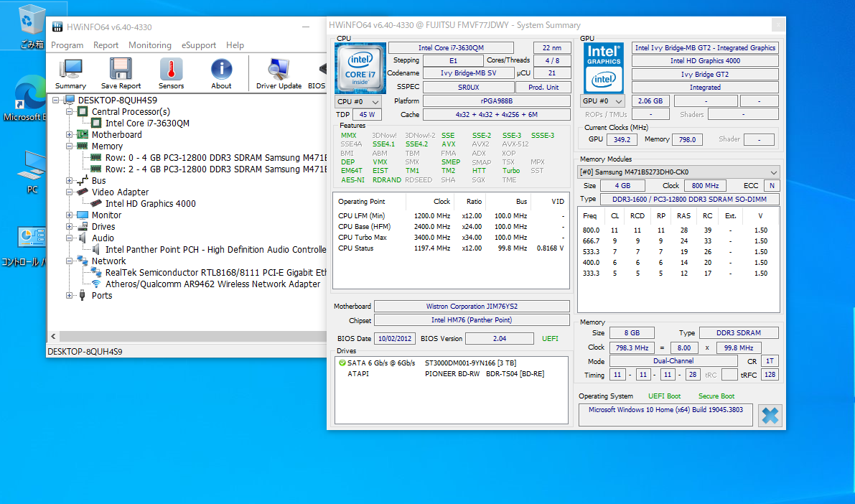Open the Samsung memory module dropdown
Viewport: 855px width, 504px height.
click(x=678, y=172)
